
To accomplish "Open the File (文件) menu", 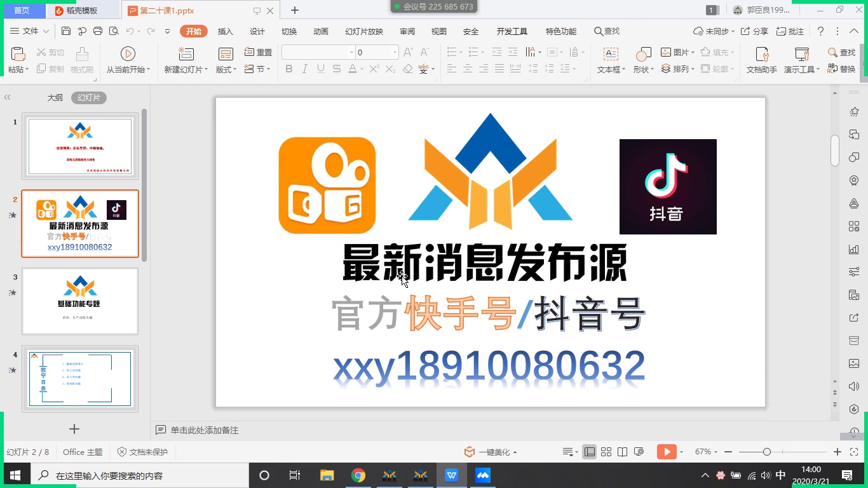I will [30, 31].
